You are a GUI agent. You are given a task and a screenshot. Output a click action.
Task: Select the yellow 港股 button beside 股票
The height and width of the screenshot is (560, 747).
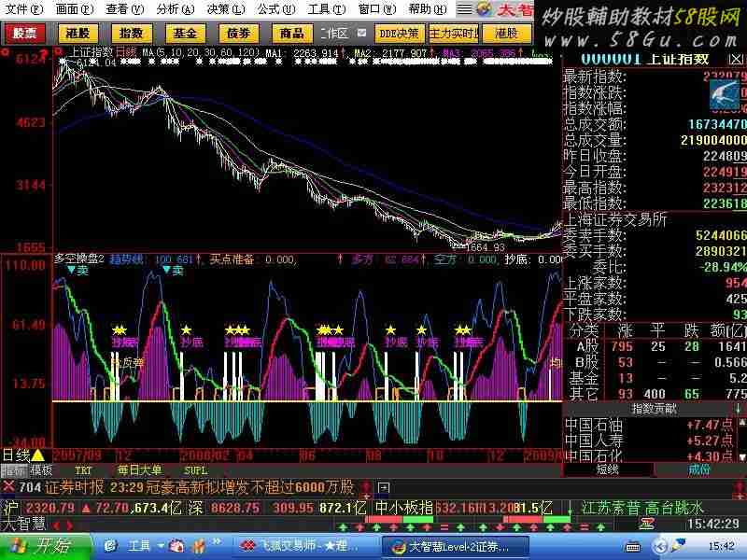(x=78, y=34)
